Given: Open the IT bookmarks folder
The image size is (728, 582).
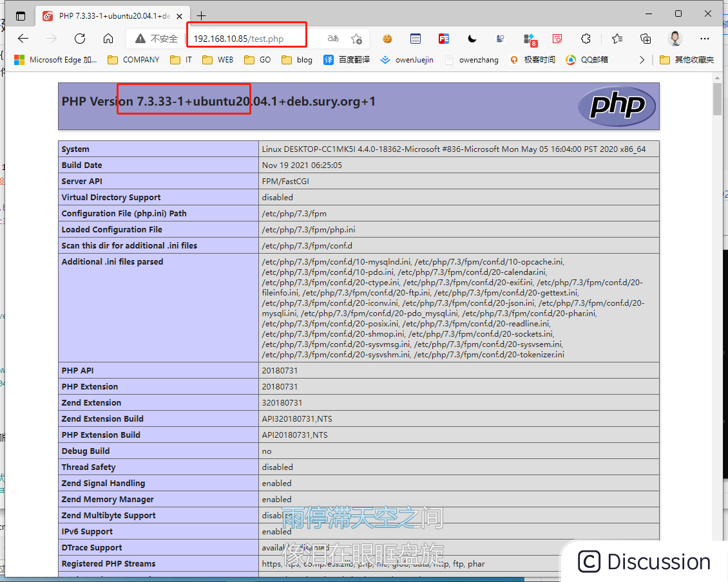Looking at the screenshot, I should click(181, 60).
